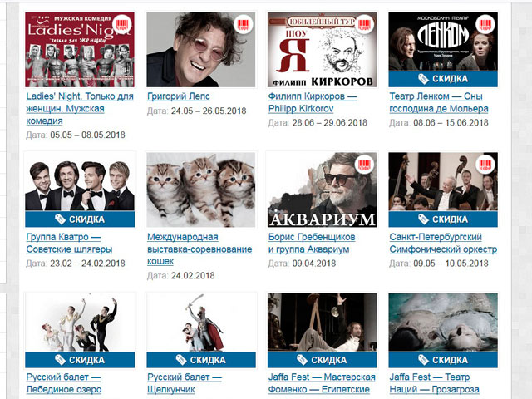Click barcode icon on Аквариум poster
Image resolution: width=532 pixels, height=399 pixels.
(364, 165)
